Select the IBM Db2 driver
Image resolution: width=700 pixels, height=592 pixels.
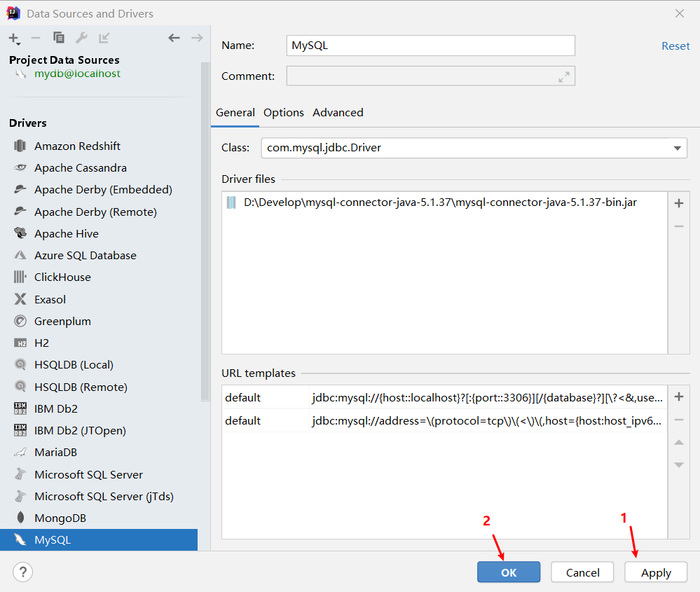click(99, 408)
